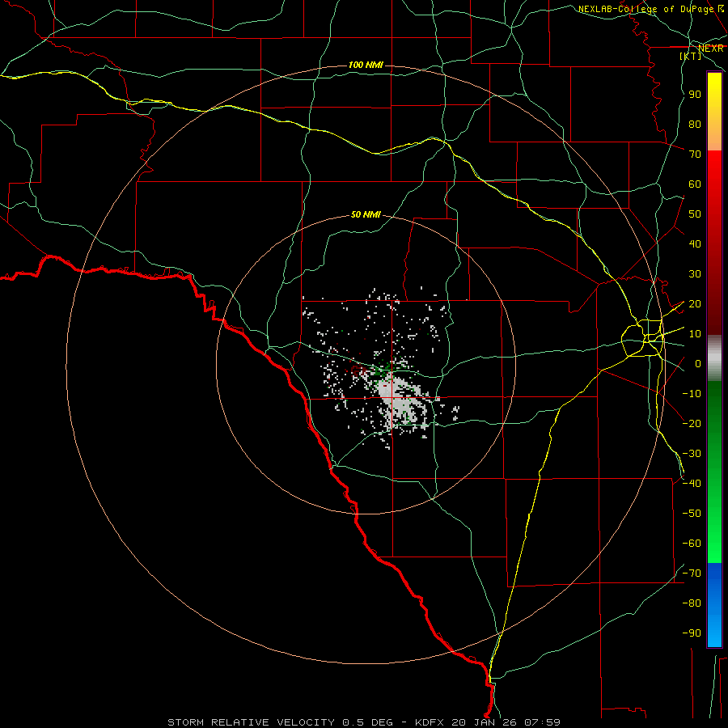Screen dimensions: 728x728
Task: Select the "0" value on the velocity scale
Action: [698, 364]
